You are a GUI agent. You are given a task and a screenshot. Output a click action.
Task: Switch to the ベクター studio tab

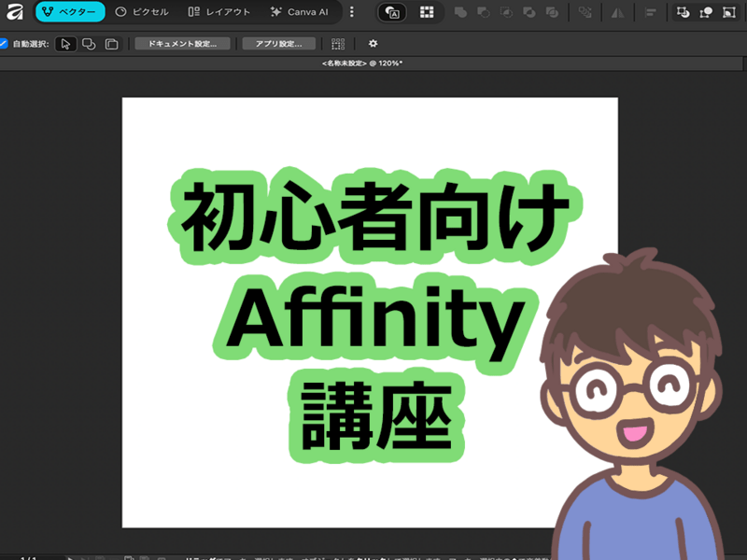tap(70, 12)
